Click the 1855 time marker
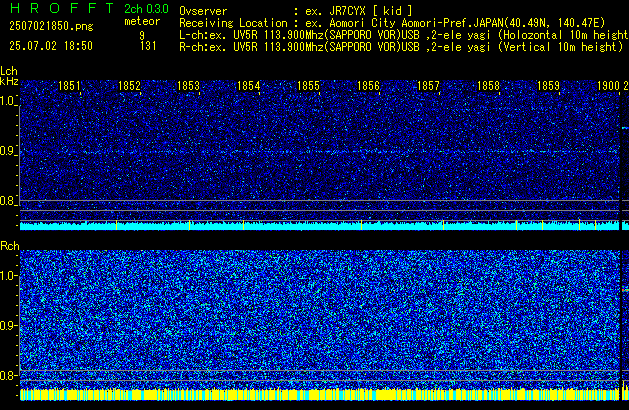Image resolution: width=629 pixels, height=410 pixels. [x=308, y=86]
